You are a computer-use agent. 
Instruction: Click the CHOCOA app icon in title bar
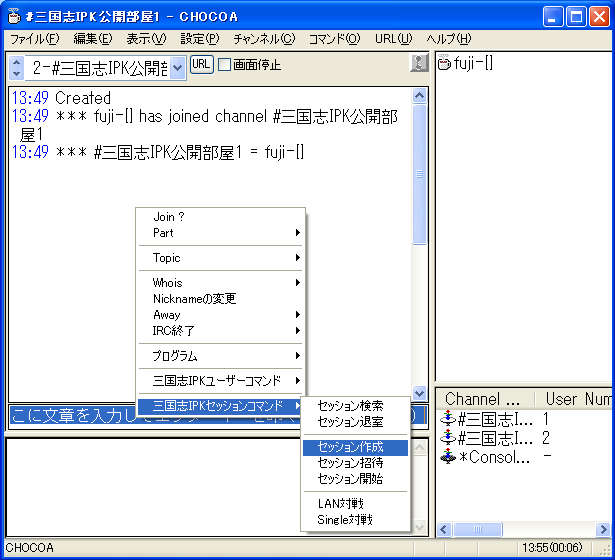pyautogui.click(x=14, y=15)
